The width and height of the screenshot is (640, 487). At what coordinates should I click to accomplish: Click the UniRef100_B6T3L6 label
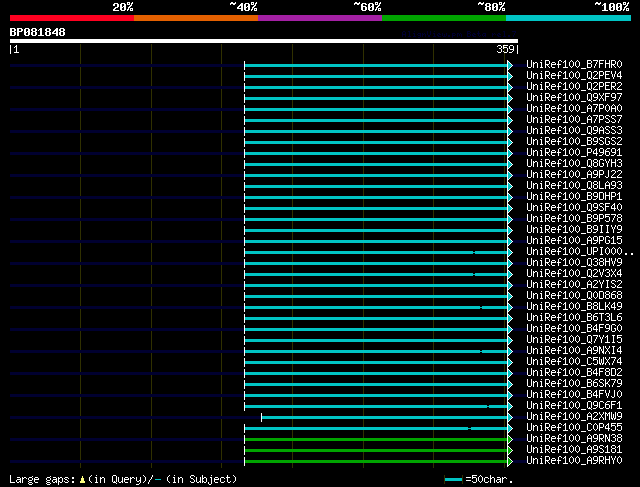(574, 318)
